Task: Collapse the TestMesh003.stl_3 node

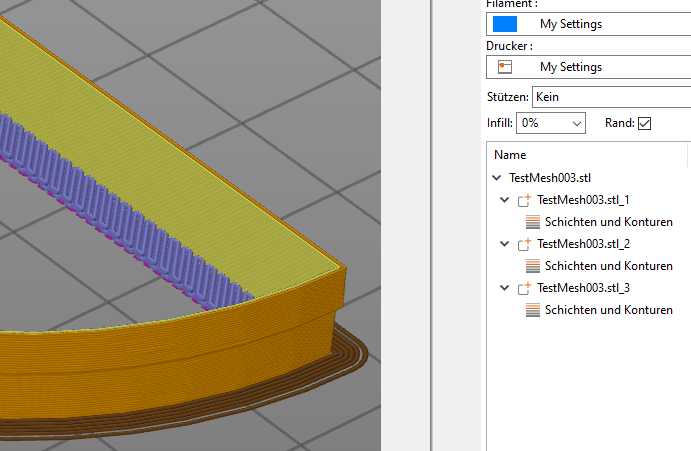Action: pos(505,288)
